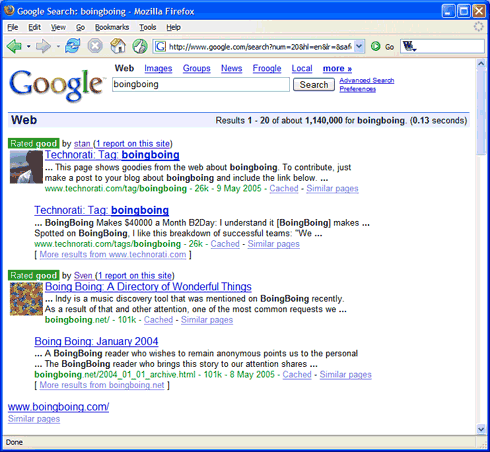Open the Tools menu

click(148, 27)
